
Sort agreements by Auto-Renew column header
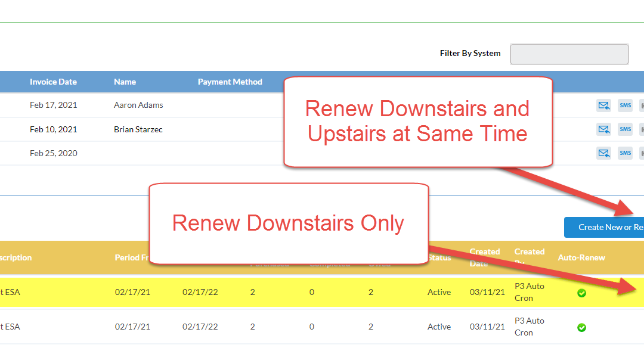point(581,258)
